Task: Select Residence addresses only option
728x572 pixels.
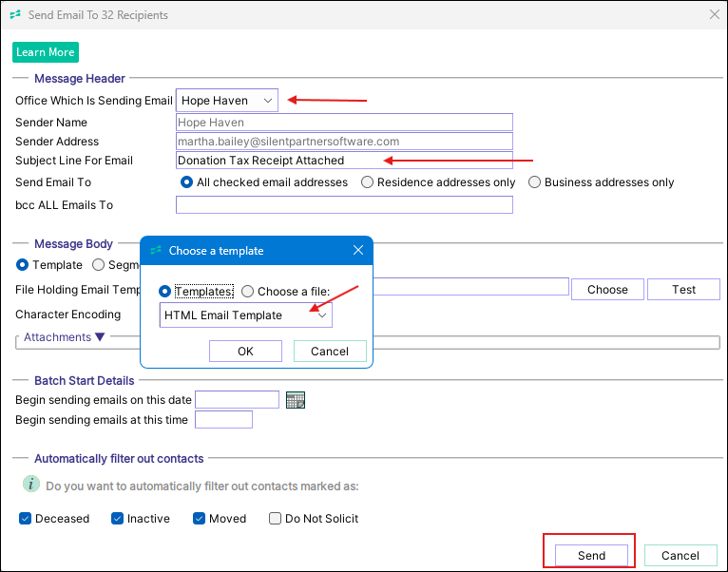Action: coord(367,182)
